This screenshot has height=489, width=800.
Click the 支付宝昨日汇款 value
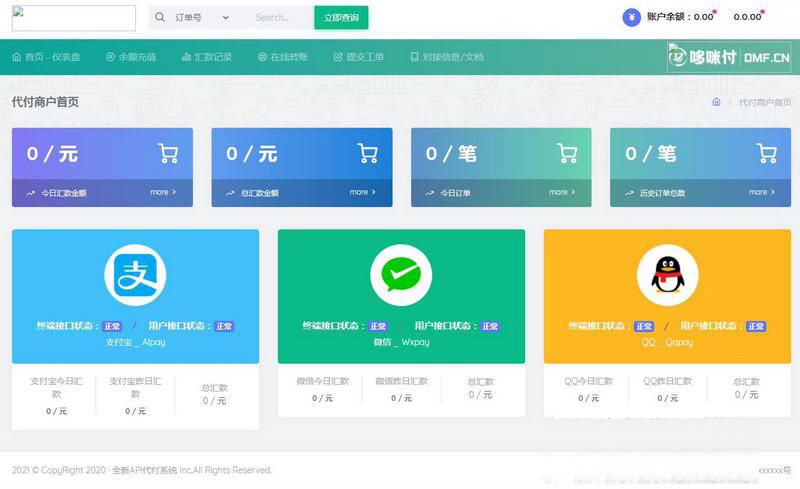tap(135, 411)
